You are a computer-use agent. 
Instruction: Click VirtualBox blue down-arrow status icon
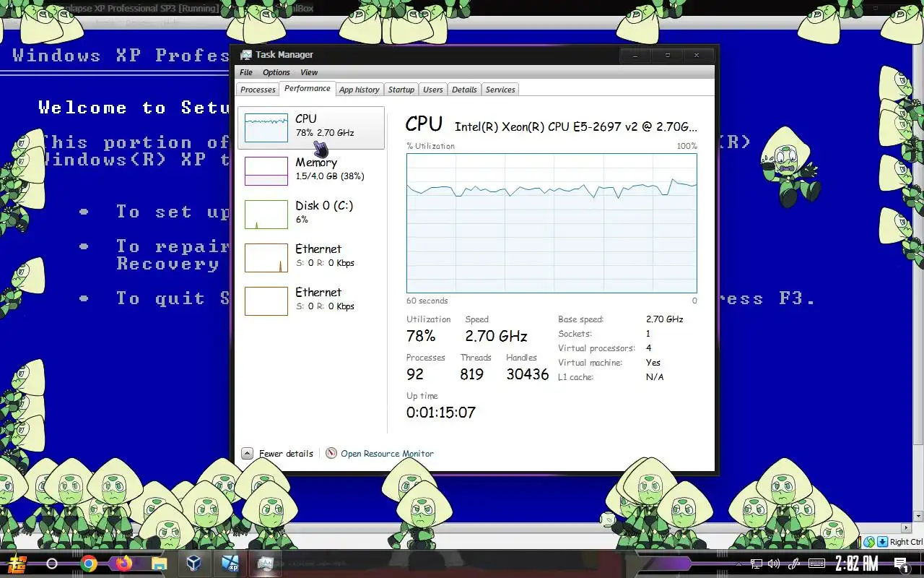(881, 542)
